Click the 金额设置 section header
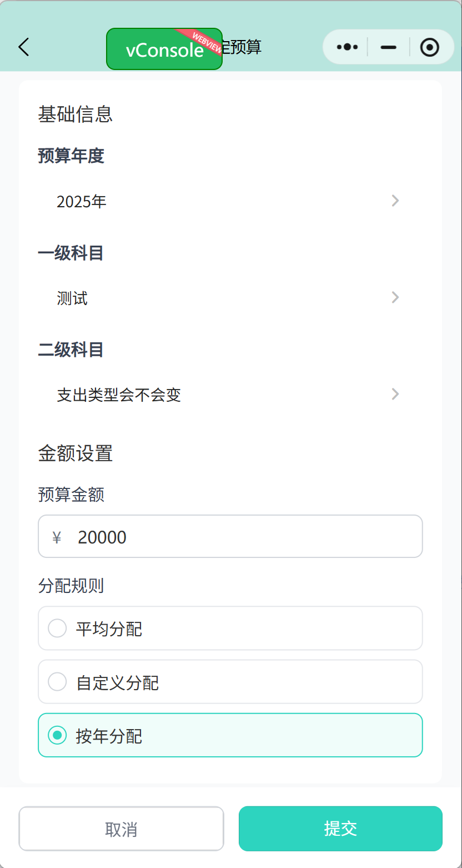Screen dimensions: 462x868 click(x=75, y=453)
